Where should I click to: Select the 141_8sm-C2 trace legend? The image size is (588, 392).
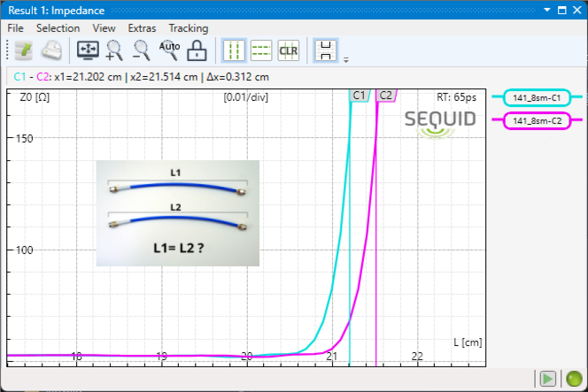point(538,120)
